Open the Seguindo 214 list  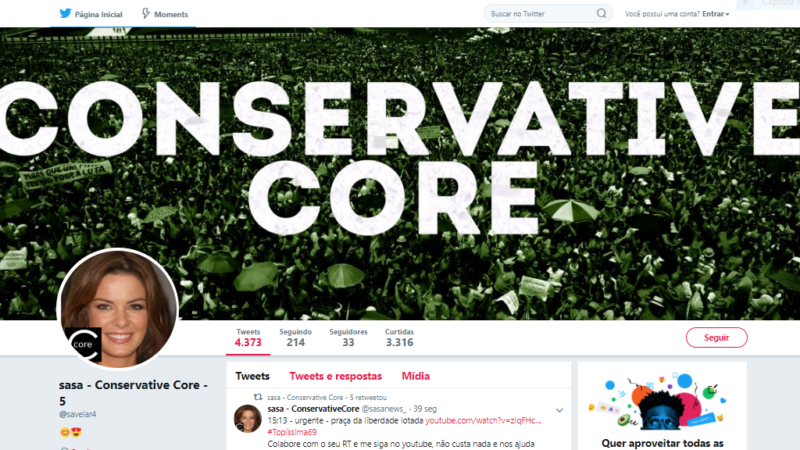tap(295, 338)
